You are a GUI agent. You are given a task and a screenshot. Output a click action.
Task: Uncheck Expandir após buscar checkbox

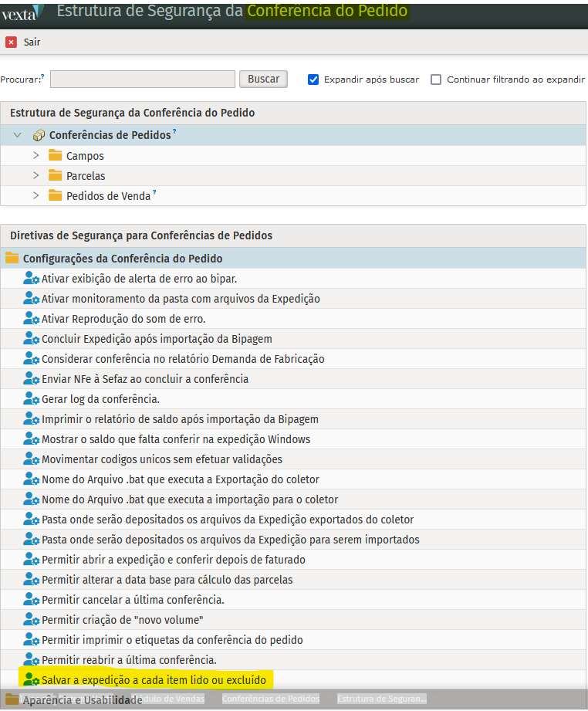313,80
